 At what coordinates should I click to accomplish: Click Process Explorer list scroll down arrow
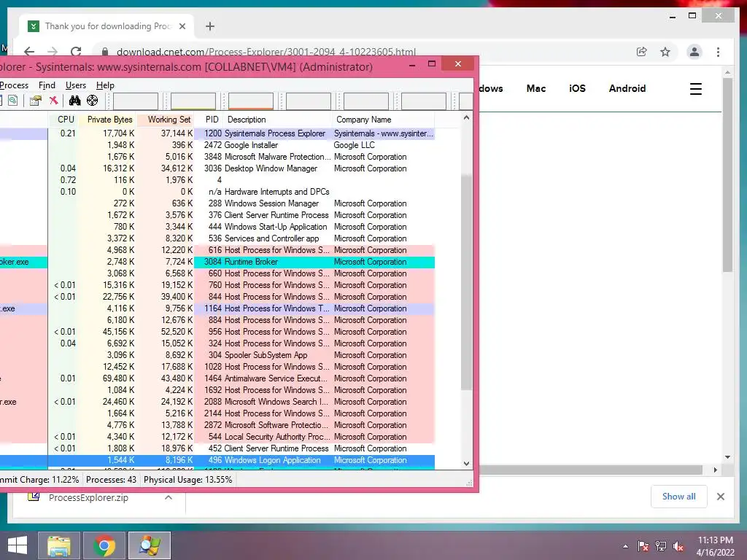coord(466,463)
